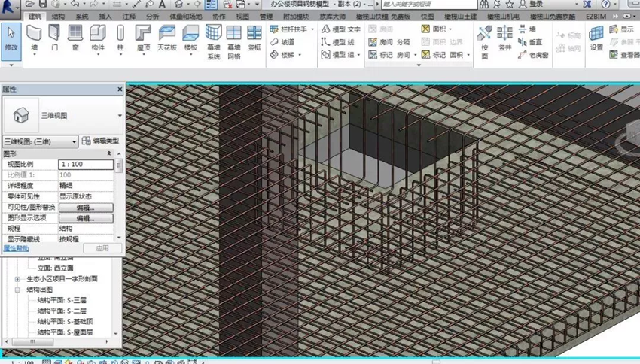Pick the 楼板 (Floor) tool

[190, 37]
